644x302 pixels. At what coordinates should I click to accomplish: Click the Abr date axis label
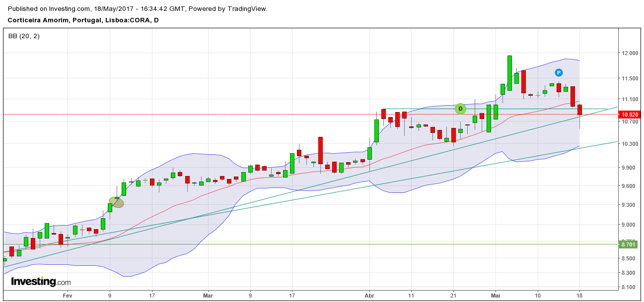370,295
